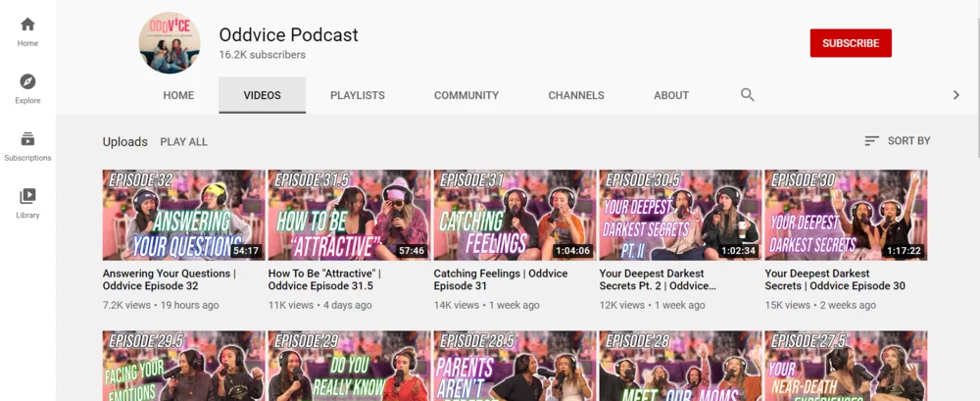
Task: Open the About tab
Action: coord(671,96)
